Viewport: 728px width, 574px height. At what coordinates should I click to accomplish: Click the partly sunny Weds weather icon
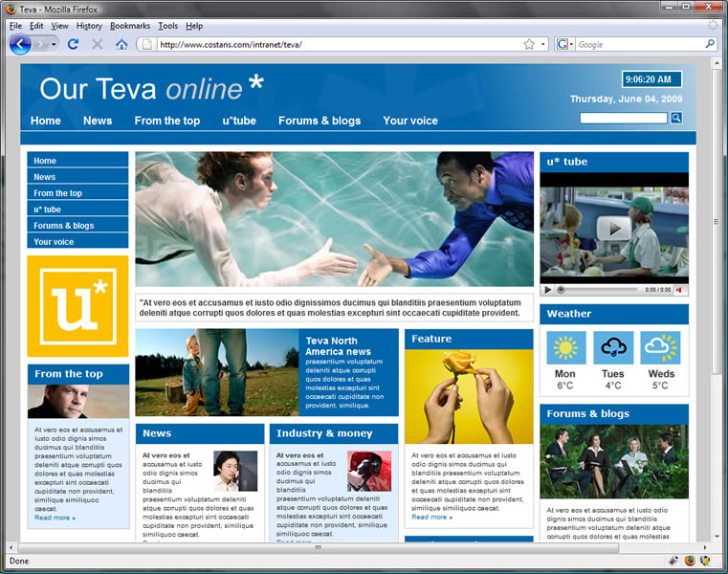[x=660, y=347]
